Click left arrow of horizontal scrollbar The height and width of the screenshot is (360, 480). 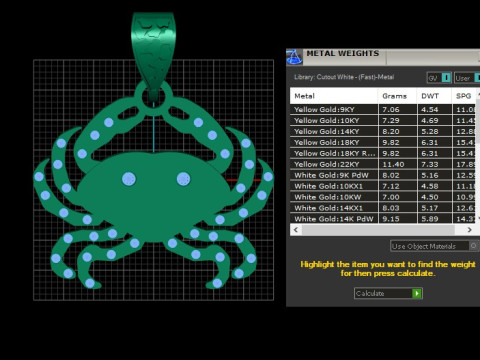pos(296,230)
